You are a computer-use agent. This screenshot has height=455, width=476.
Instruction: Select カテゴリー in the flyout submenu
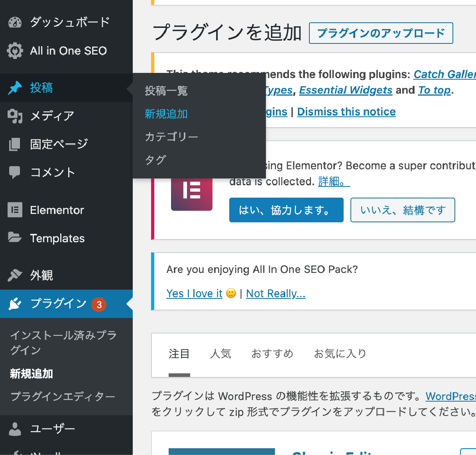tap(171, 137)
